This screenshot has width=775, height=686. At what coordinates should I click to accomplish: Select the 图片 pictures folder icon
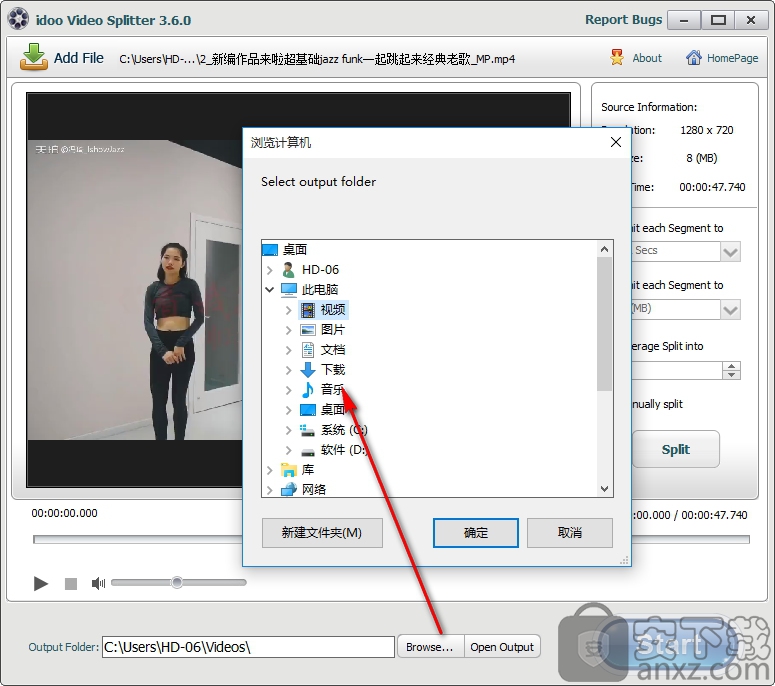coord(307,330)
